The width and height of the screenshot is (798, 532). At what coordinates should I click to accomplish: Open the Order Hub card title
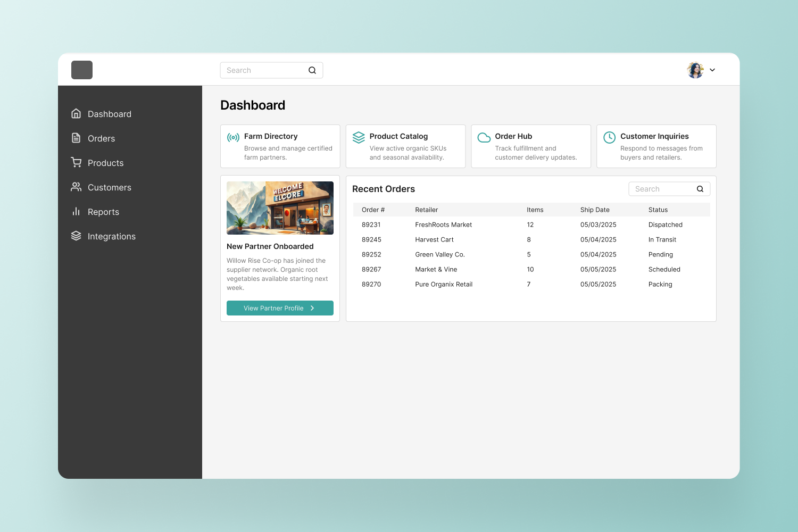(x=514, y=136)
